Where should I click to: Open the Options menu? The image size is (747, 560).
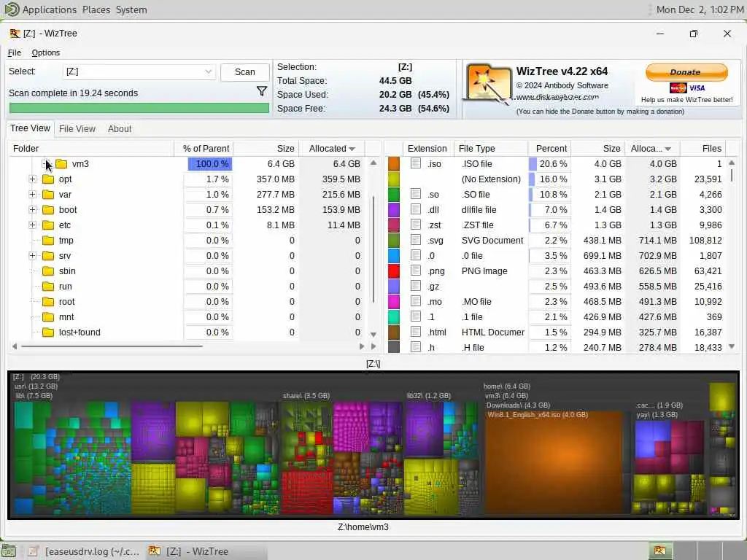click(x=46, y=52)
